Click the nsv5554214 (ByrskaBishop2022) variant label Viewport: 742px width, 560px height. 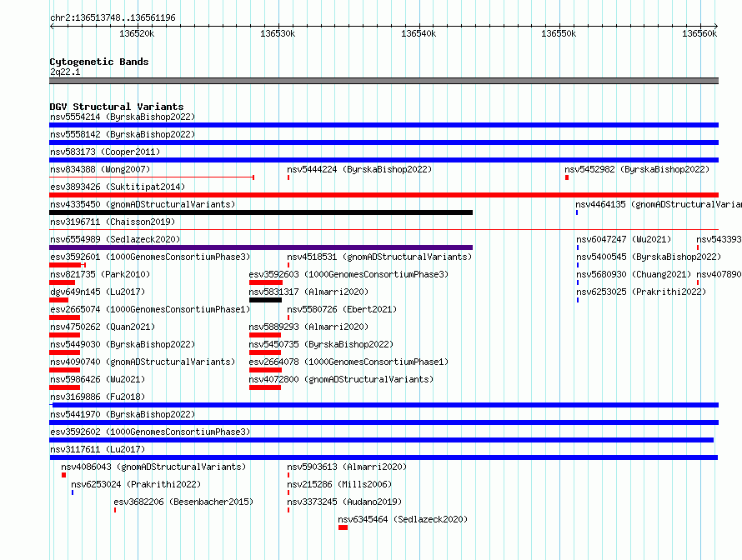123,117
